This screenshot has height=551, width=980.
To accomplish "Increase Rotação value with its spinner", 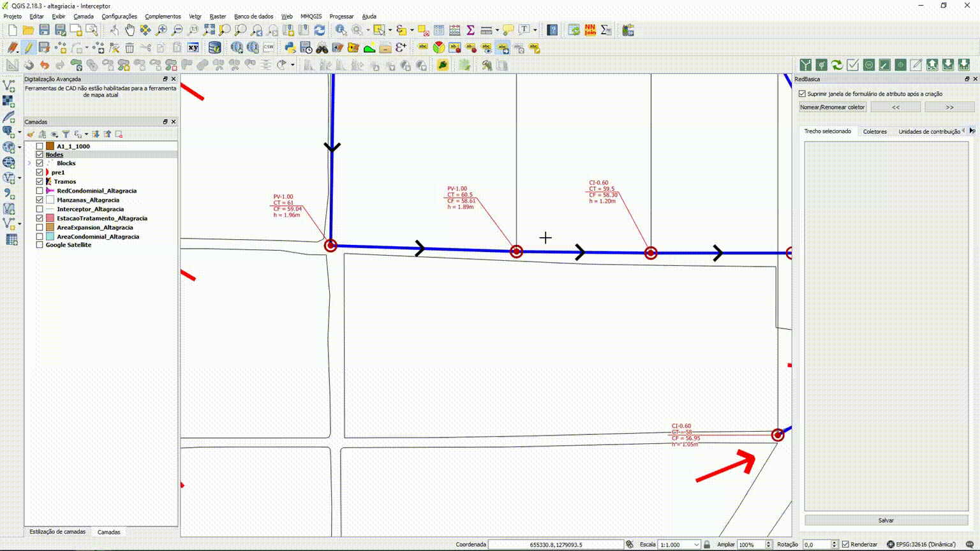I will point(834,541).
